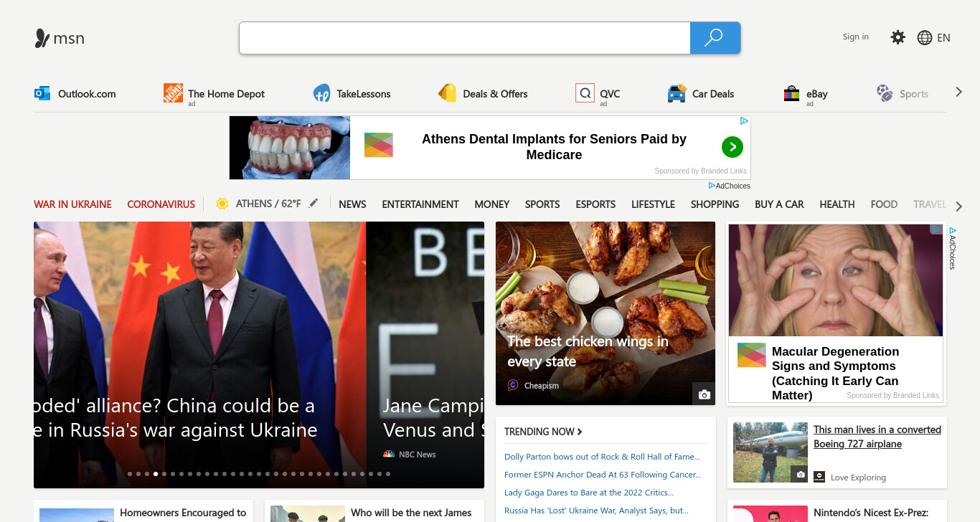Click the MSN butterfly logo
The height and width of the screenshot is (522, 980).
point(42,38)
